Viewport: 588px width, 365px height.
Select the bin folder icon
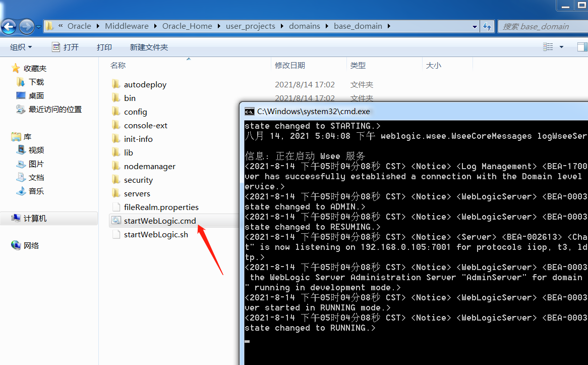coord(116,97)
